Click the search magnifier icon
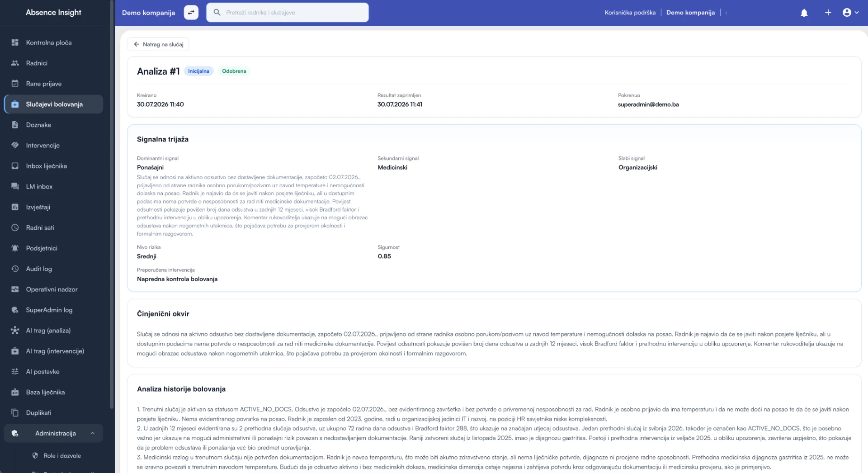868x473 pixels. pos(217,12)
